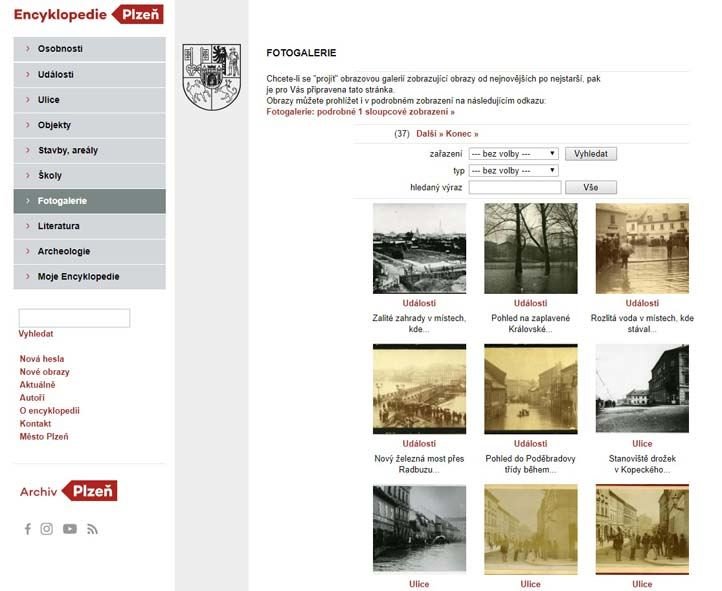Click caption Rozlitá voda v místech, kde stával
This screenshot has height=591, width=722.
click(x=642, y=324)
